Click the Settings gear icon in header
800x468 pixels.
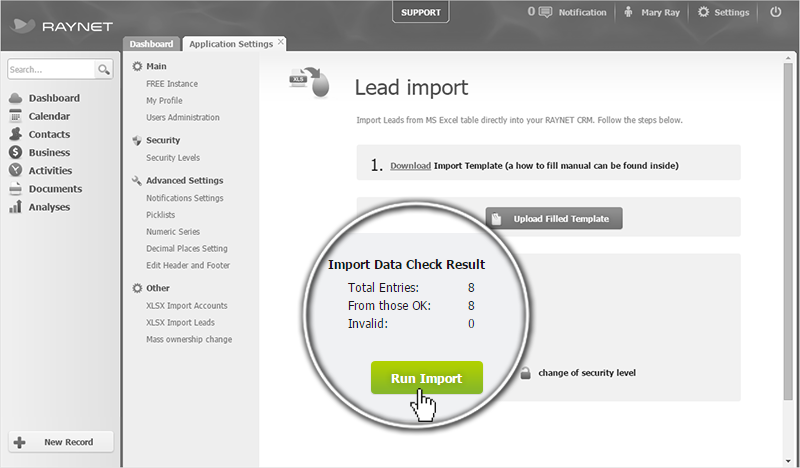click(x=704, y=12)
